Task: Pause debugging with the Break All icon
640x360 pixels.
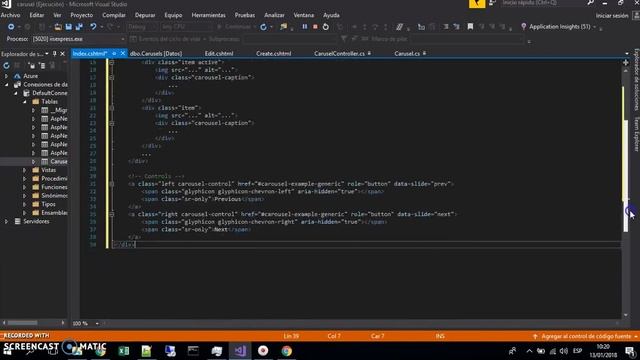Action: tap(304, 27)
